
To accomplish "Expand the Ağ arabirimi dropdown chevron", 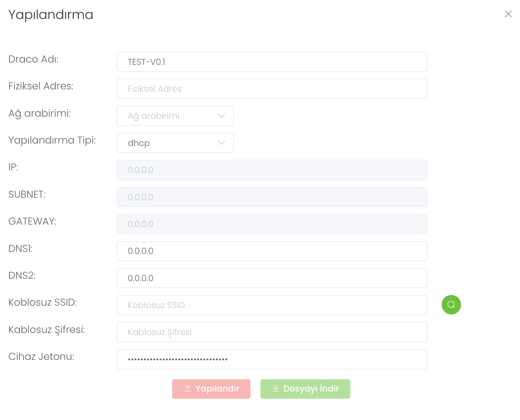I will pos(221,116).
